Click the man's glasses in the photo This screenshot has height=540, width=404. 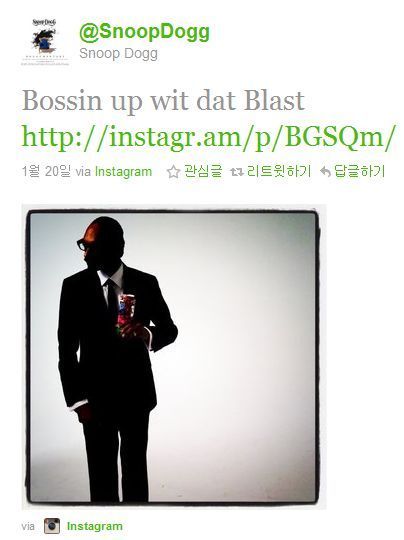pos(83,245)
